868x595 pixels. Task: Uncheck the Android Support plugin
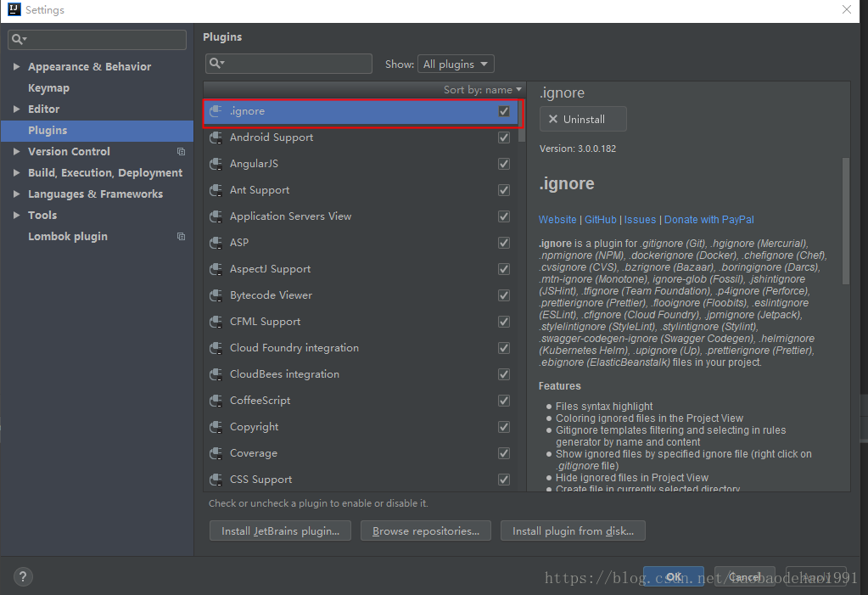(x=504, y=138)
